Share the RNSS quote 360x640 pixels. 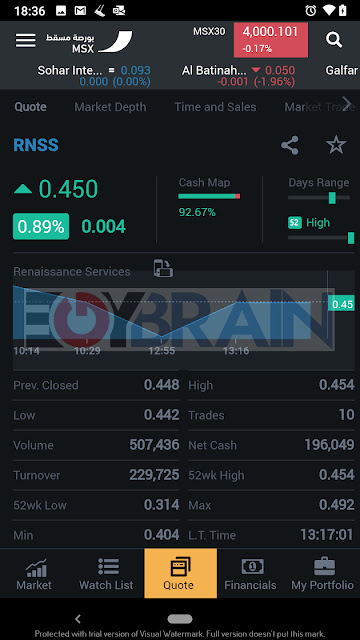coord(290,145)
